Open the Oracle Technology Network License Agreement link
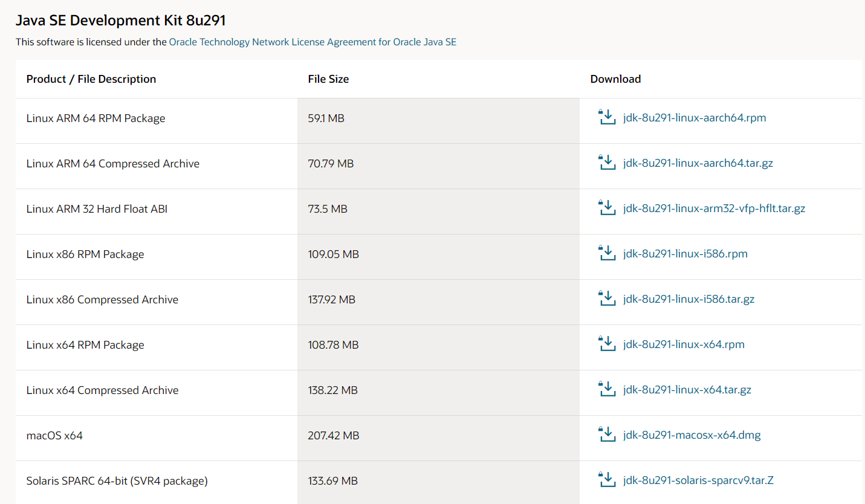 coord(313,42)
